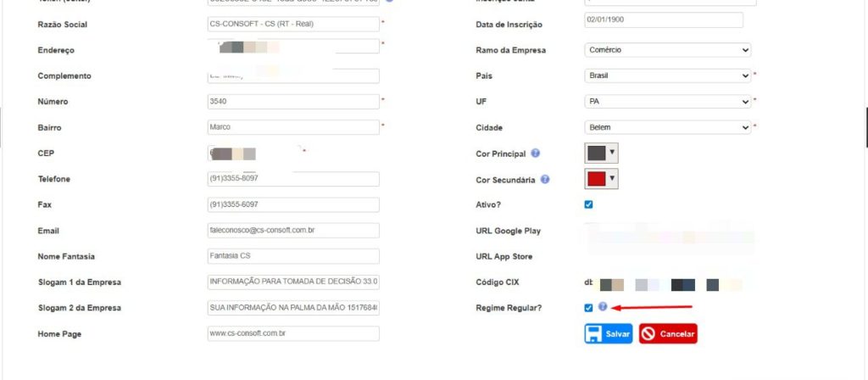Click the Salvar button
Screen dimensions: 868x380
click(x=609, y=334)
